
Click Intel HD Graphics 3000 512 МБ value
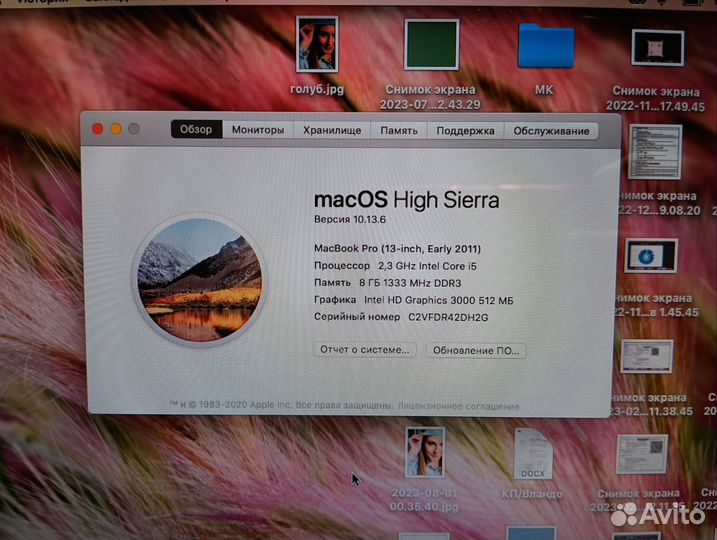pos(439,300)
